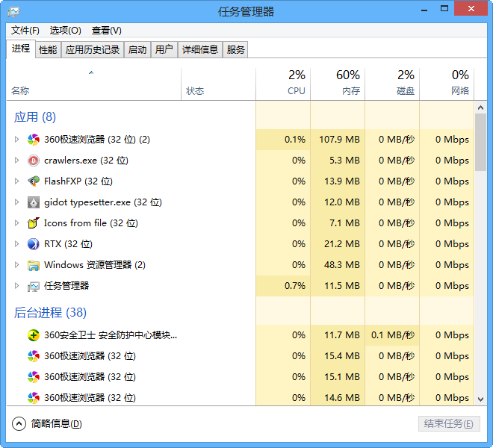Image resolution: width=493 pixels, height=448 pixels.
Task: Click the 结束任务(E) button
Action: pyautogui.click(x=449, y=424)
